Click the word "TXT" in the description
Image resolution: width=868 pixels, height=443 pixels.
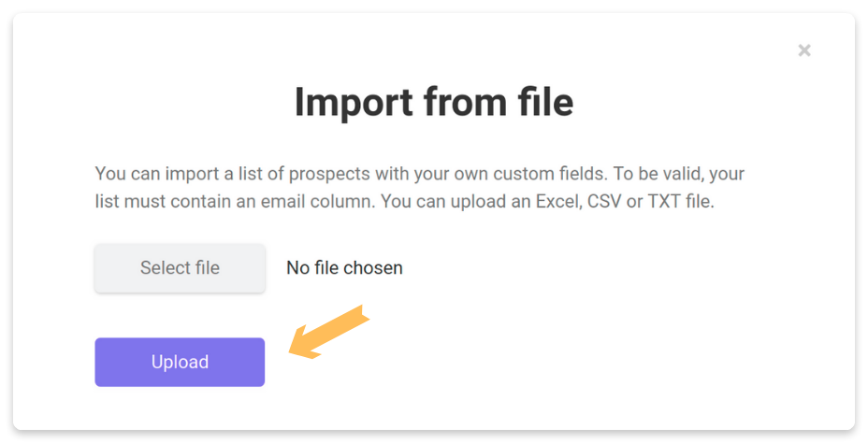pos(664,201)
